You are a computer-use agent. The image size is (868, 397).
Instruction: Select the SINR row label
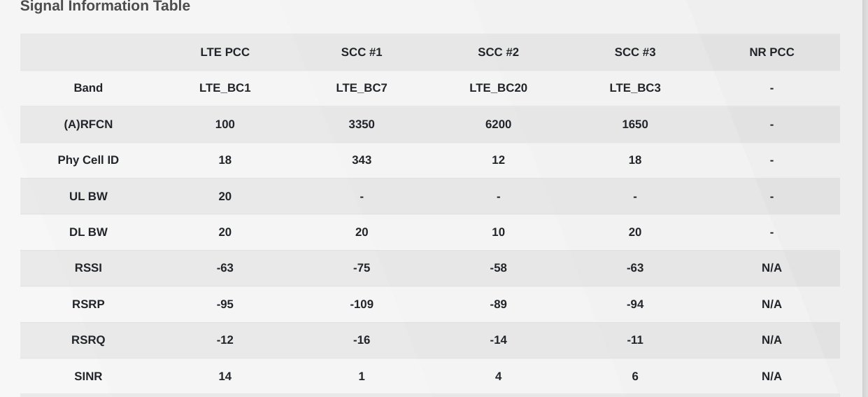[x=88, y=376]
